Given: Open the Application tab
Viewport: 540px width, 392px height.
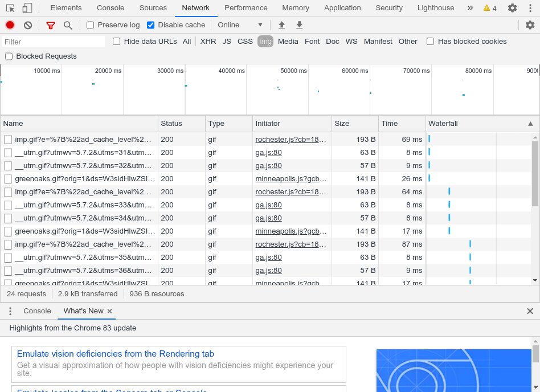Looking at the screenshot, I should tap(342, 8).
